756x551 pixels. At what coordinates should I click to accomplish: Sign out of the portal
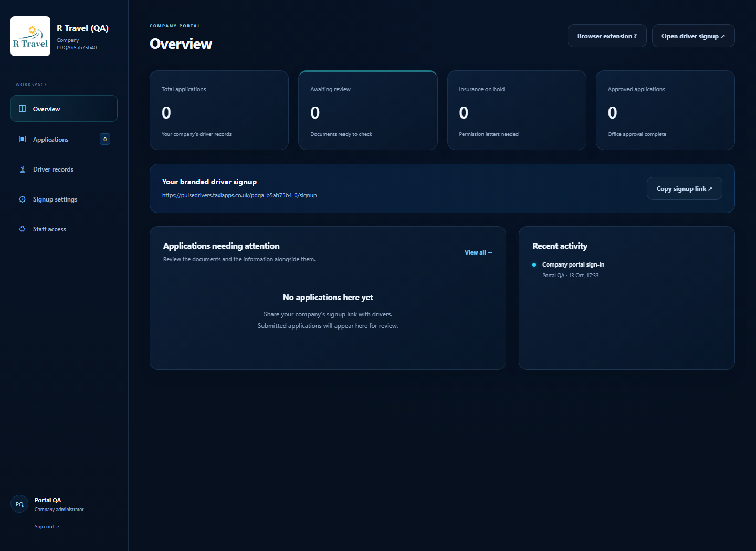(47, 526)
